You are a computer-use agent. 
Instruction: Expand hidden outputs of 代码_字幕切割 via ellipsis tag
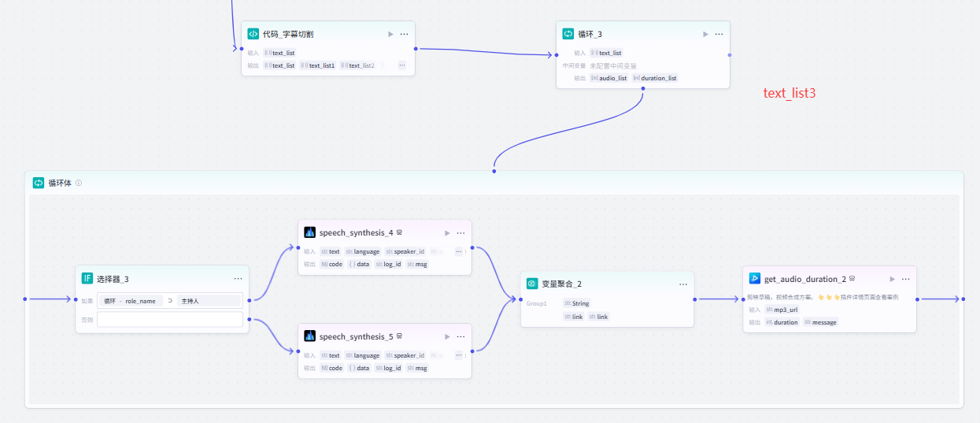point(402,65)
